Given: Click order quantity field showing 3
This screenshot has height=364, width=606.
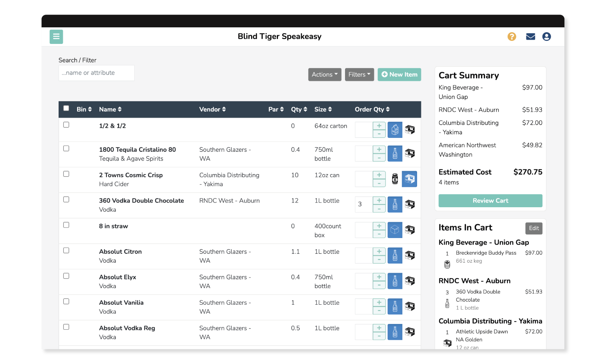Looking at the screenshot, I should tap(364, 205).
